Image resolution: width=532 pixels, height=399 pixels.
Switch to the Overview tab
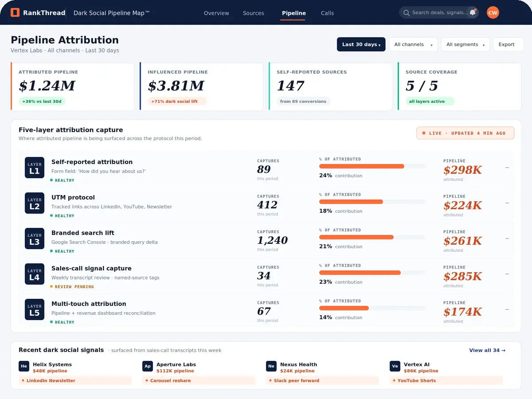point(216,13)
